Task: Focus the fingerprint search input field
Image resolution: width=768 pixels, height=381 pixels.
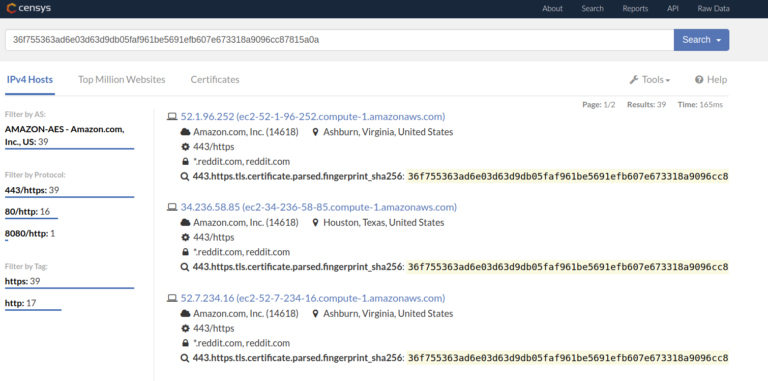Action: (339, 40)
